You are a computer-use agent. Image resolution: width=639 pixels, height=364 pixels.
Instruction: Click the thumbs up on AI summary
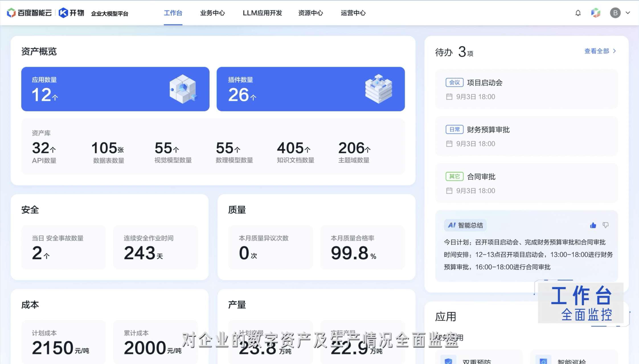coord(593,226)
